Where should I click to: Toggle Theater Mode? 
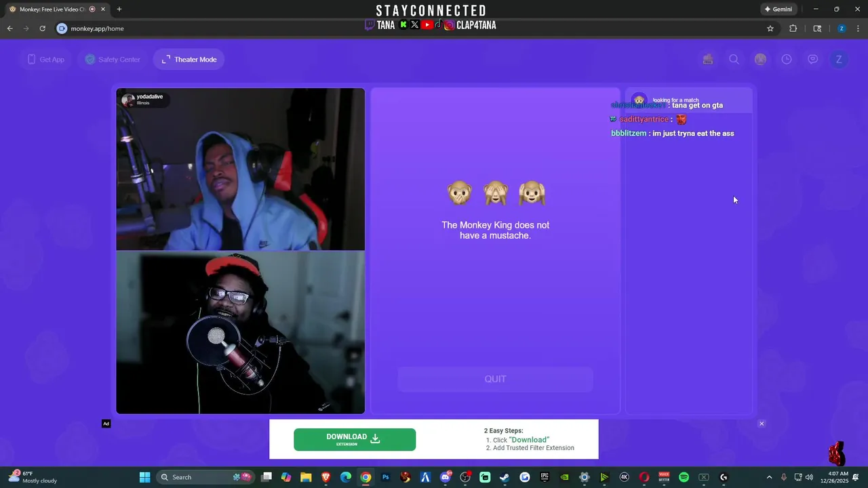point(189,60)
